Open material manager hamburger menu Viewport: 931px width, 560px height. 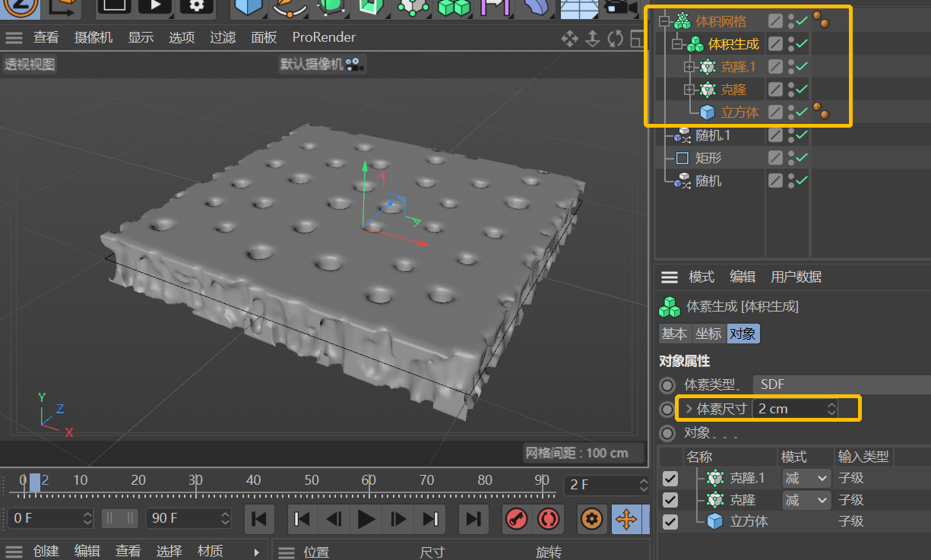[14, 552]
